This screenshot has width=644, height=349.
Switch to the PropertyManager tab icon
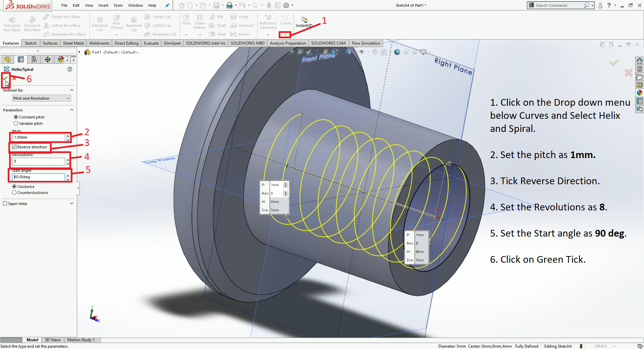tap(21, 60)
